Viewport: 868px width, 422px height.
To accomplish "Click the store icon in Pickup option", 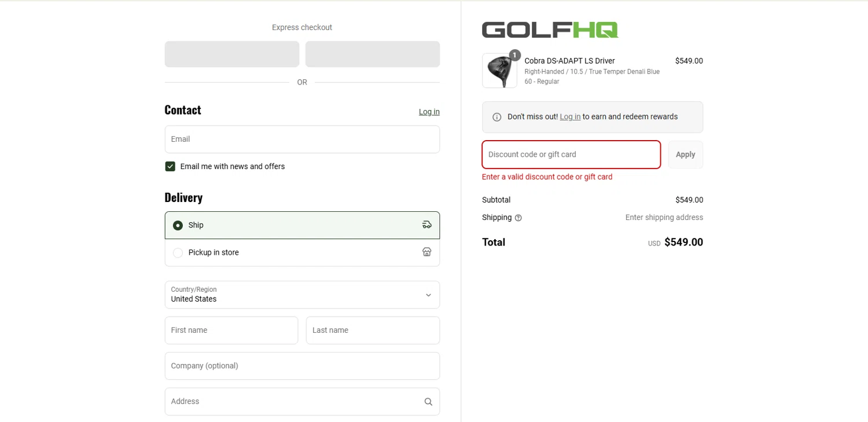I will (426, 252).
